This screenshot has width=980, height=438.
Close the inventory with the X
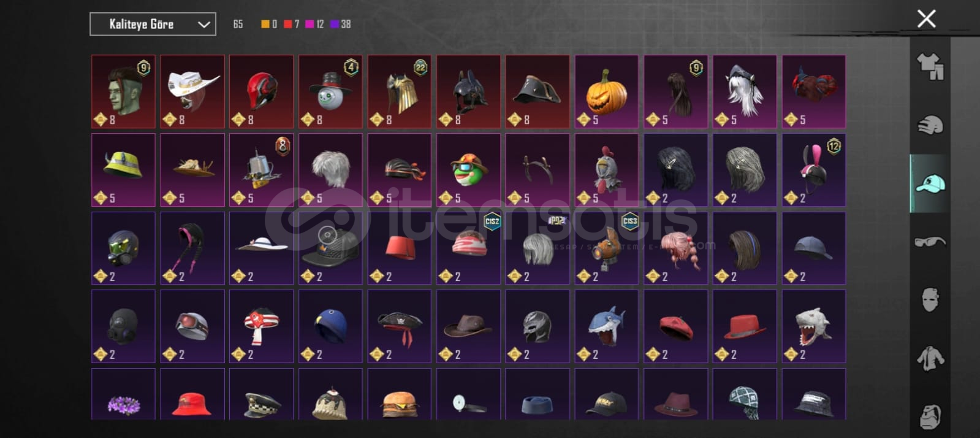926,18
